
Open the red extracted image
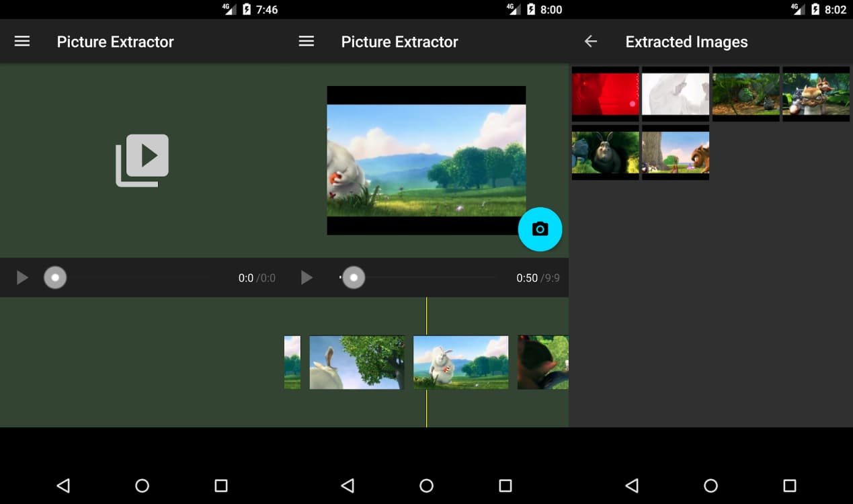coord(606,94)
